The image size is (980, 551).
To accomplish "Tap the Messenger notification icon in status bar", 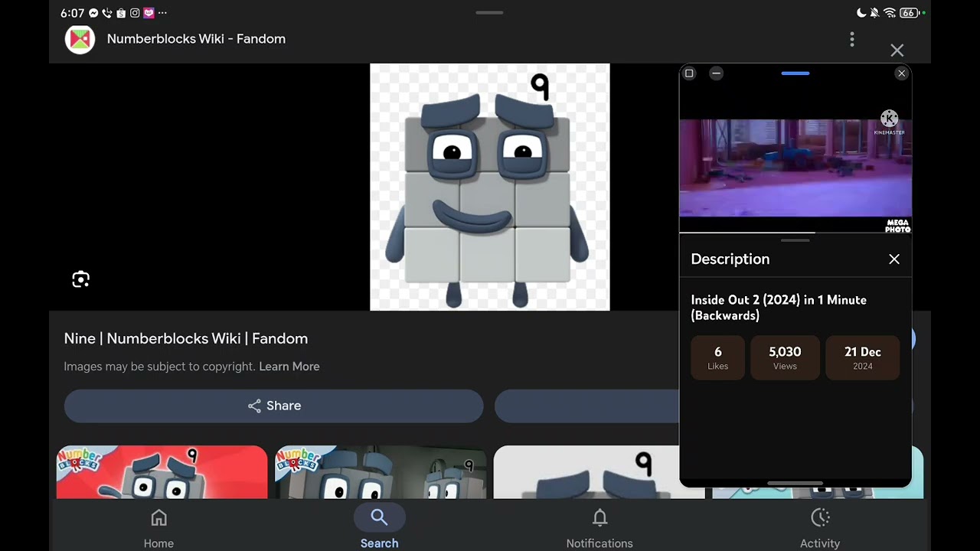I will [93, 13].
